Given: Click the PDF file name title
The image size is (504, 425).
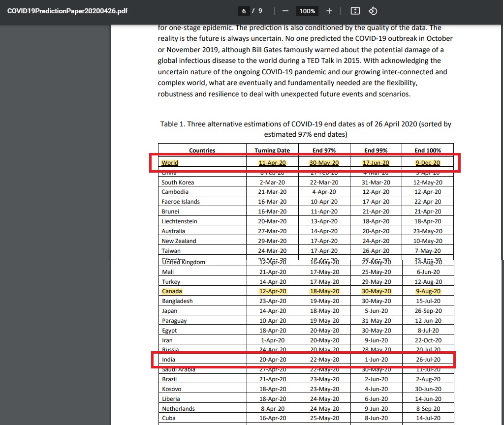Looking at the screenshot, I should point(67,11).
